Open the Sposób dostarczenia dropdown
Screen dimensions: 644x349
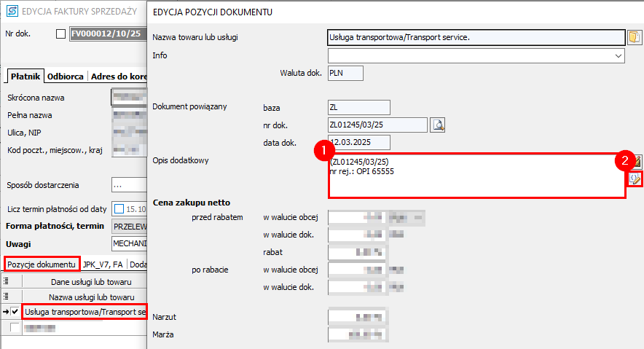(128, 185)
